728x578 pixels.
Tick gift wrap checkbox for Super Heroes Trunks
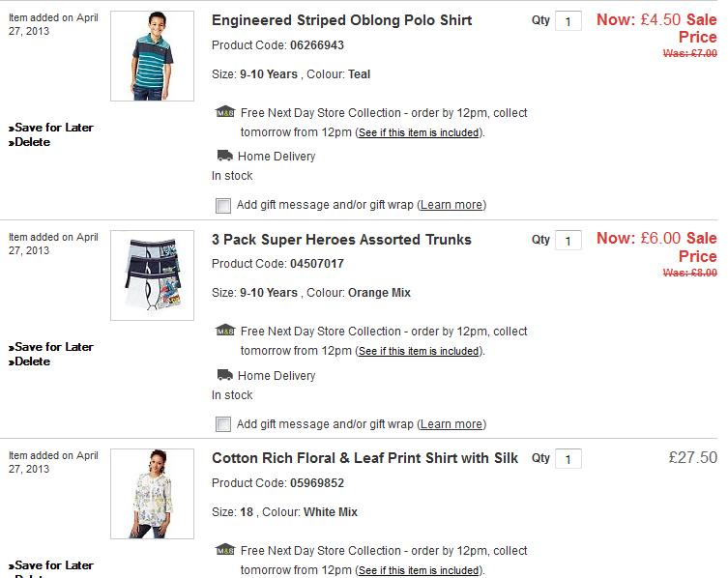[223, 424]
